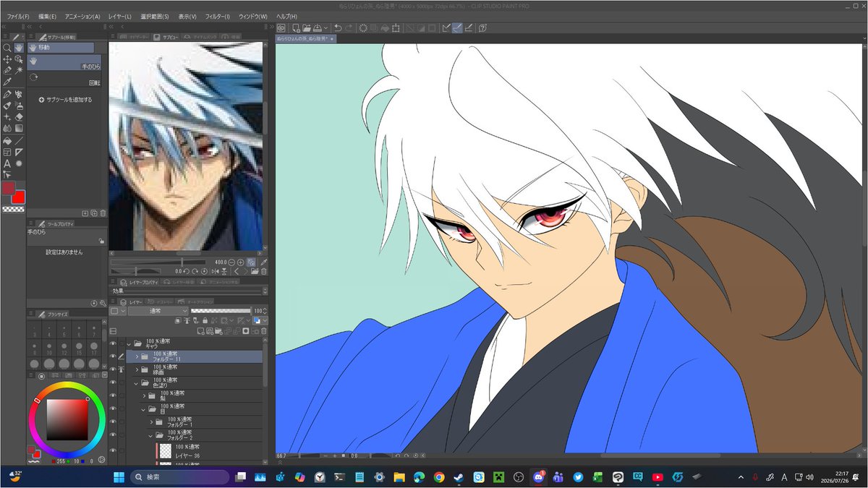Expand the フォルダー 1 folder
The width and height of the screenshot is (868, 488).
pos(151,421)
